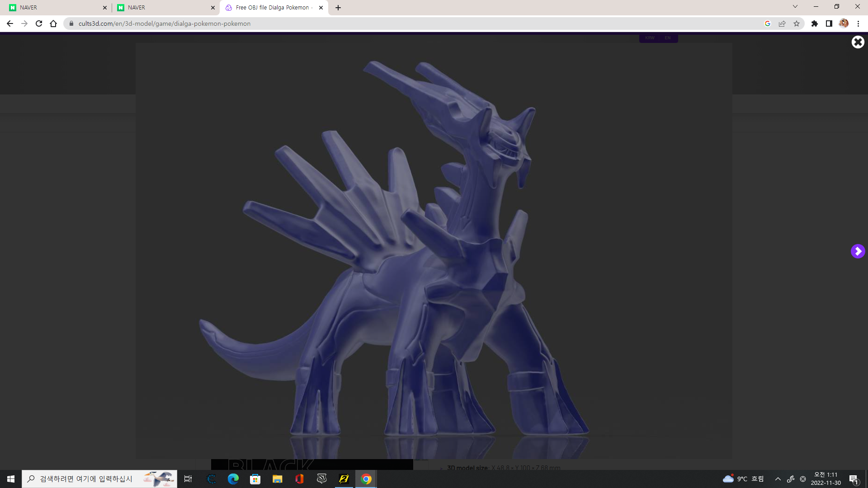Bookmark this page with the star icon

(797, 23)
